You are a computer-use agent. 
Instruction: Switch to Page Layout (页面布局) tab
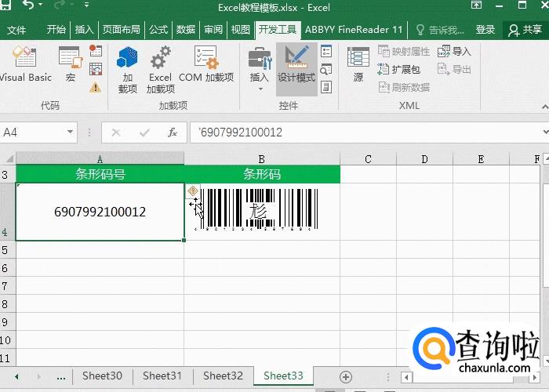pos(121,30)
